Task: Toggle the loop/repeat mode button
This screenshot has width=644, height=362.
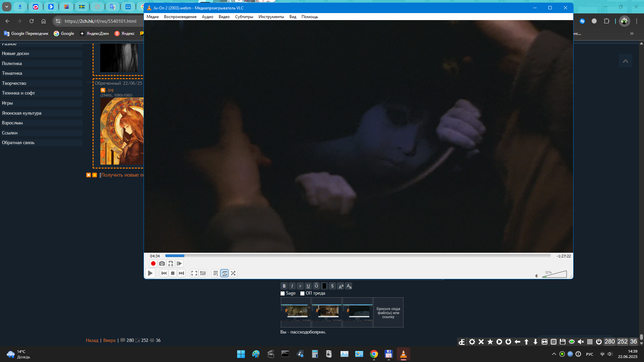Action: pos(224,274)
